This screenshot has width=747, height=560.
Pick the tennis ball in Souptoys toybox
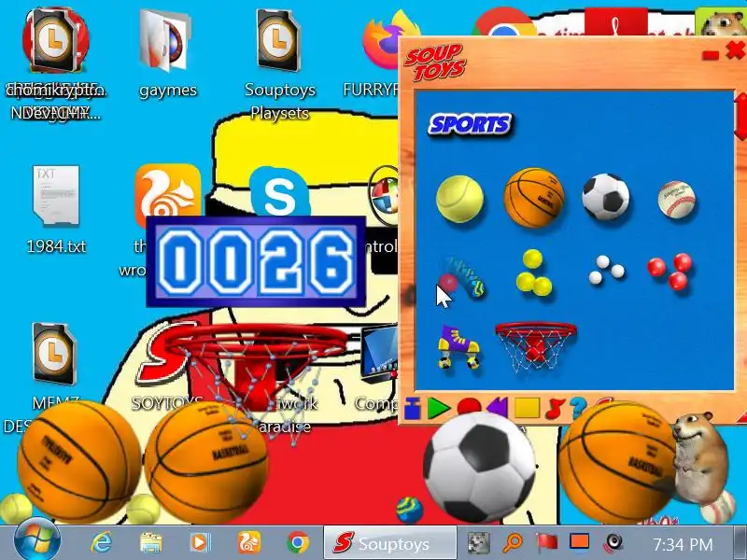[459, 199]
